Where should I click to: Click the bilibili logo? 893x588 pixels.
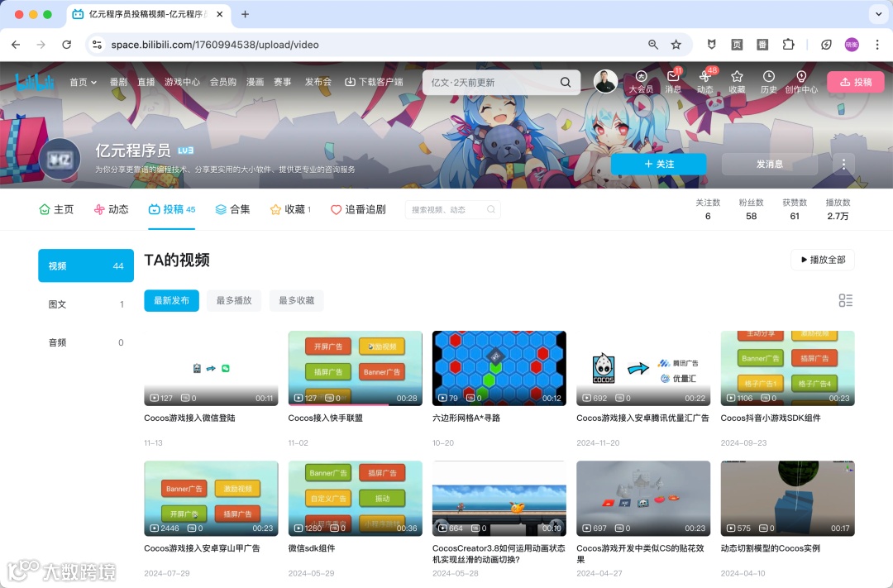(35, 82)
